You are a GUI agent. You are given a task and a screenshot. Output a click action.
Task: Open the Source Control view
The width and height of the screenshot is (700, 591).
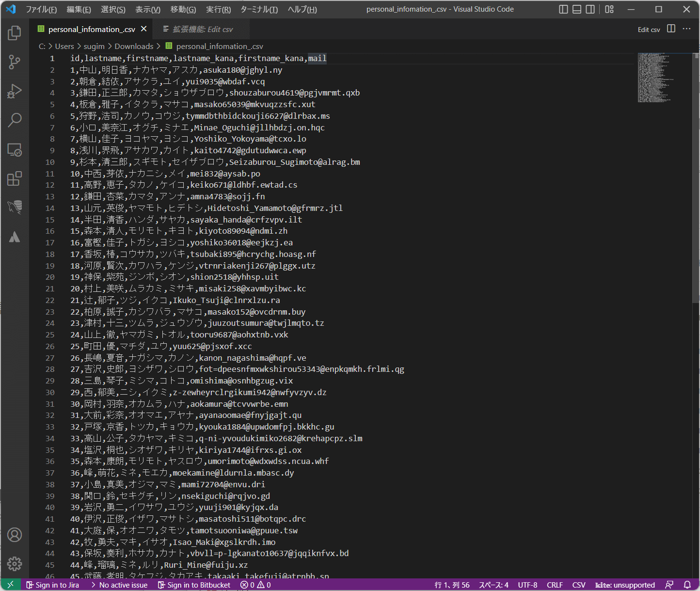[15, 62]
